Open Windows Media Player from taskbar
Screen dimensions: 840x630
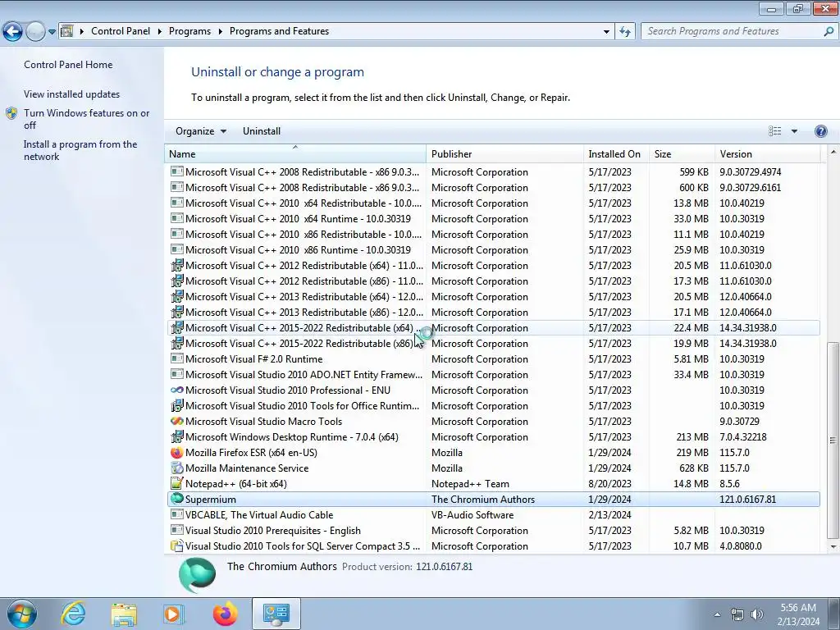174,614
